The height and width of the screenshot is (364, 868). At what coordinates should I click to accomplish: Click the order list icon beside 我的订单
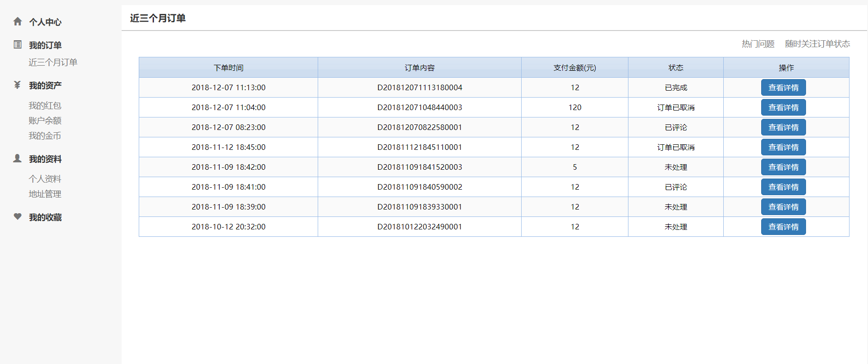point(18,44)
